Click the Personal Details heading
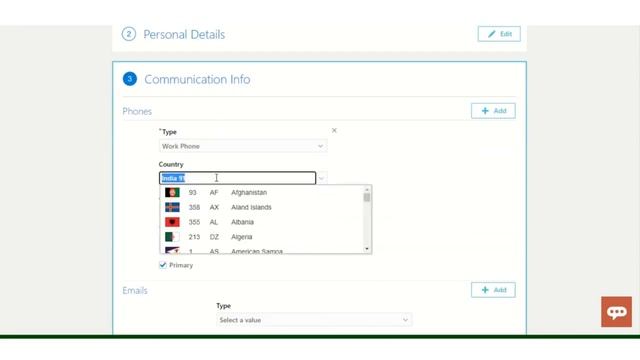The image size is (640, 360). (x=184, y=34)
